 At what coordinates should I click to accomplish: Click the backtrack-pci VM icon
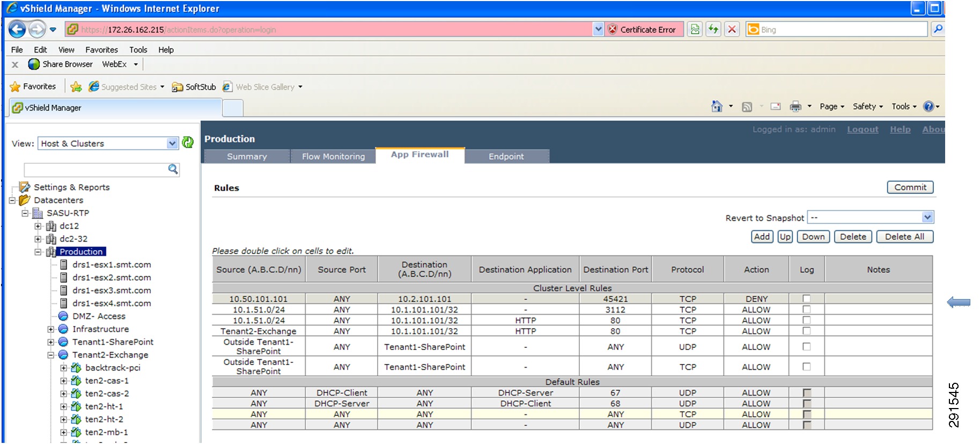pos(76,368)
